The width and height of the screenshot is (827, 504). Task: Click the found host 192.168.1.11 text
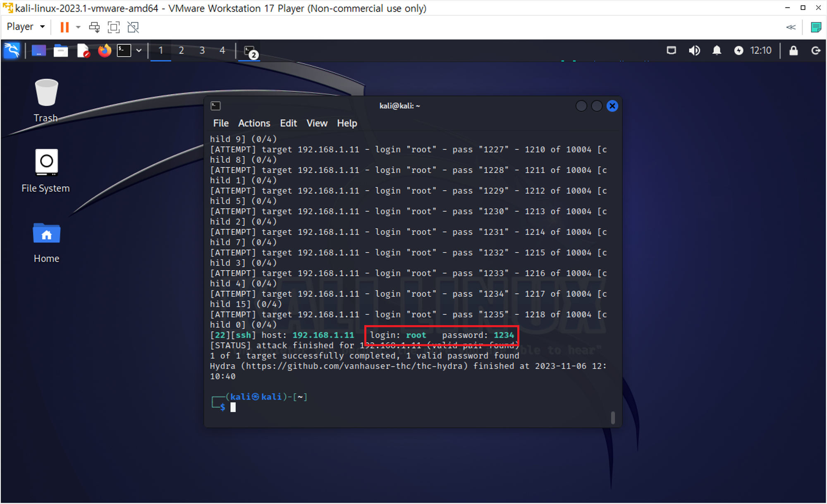click(x=323, y=335)
